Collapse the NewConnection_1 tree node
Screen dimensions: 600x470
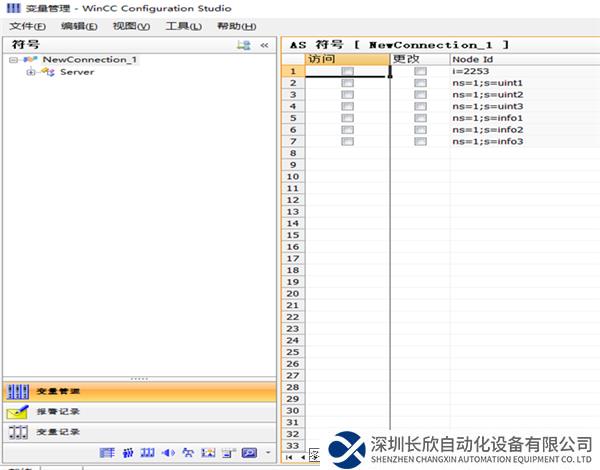(13, 60)
